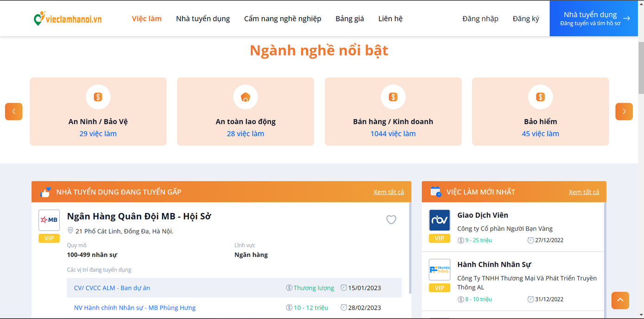Click the left carousel chevron
Screen dimensions: 644x319
pyautogui.click(x=13, y=111)
